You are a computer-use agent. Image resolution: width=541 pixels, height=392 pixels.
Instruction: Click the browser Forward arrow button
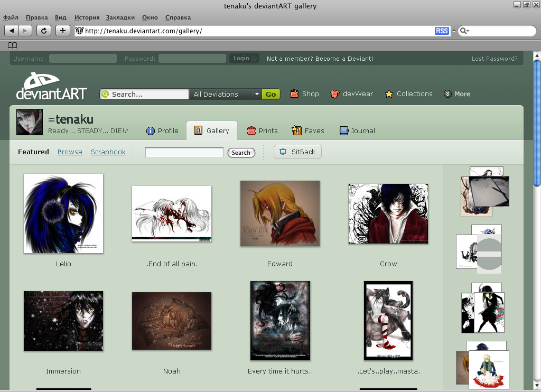click(x=25, y=31)
